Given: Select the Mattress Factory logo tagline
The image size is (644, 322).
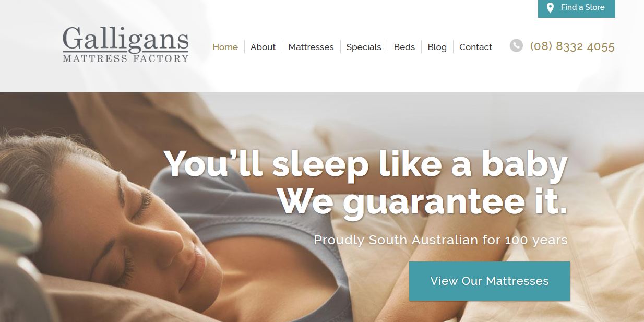Looking at the screenshot, I should coord(125,58).
